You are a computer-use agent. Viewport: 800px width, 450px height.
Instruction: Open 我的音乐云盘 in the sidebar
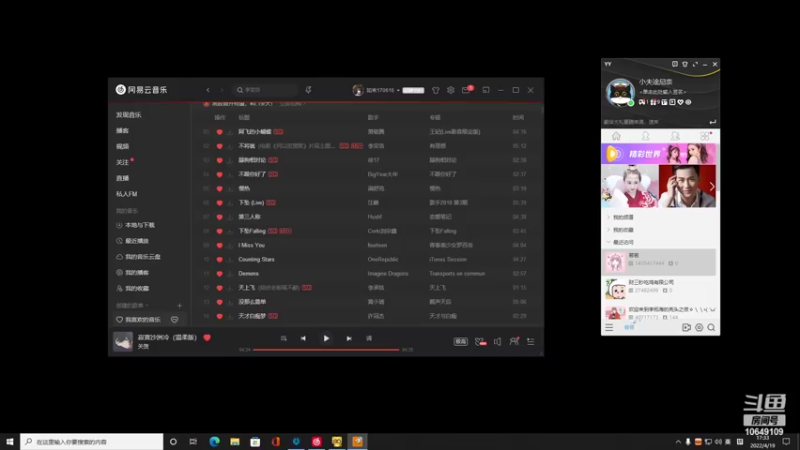pyautogui.click(x=138, y=257)
